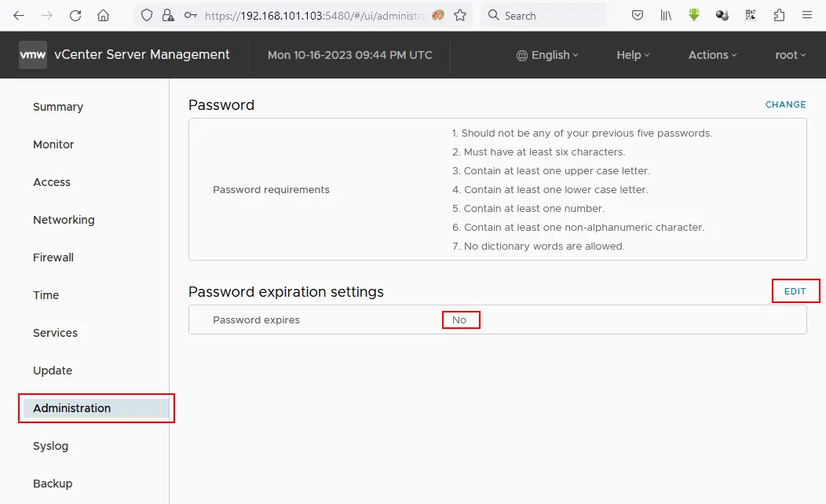Expand the Help dropdown
The width and height of the screenshot is (826, 504).
tap(633, 55)
